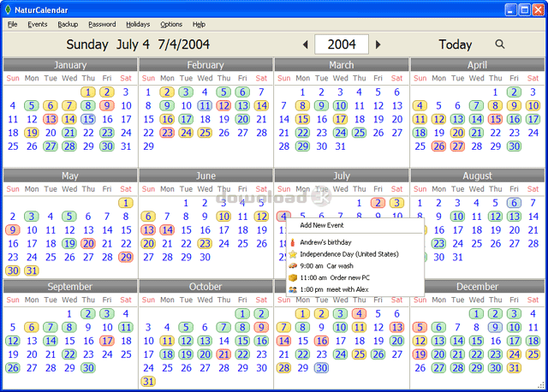Click the Order new PC box icon
Screen dimensions: 548x392
point(293,278)
